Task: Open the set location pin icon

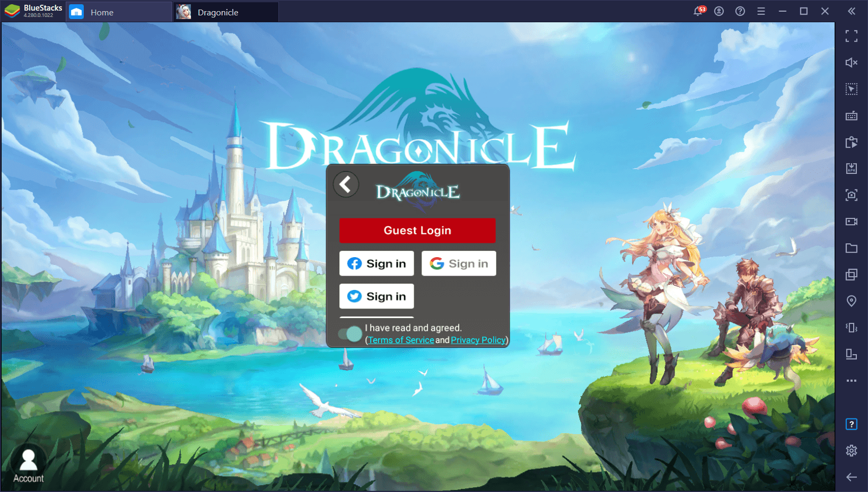Action: 852,301
